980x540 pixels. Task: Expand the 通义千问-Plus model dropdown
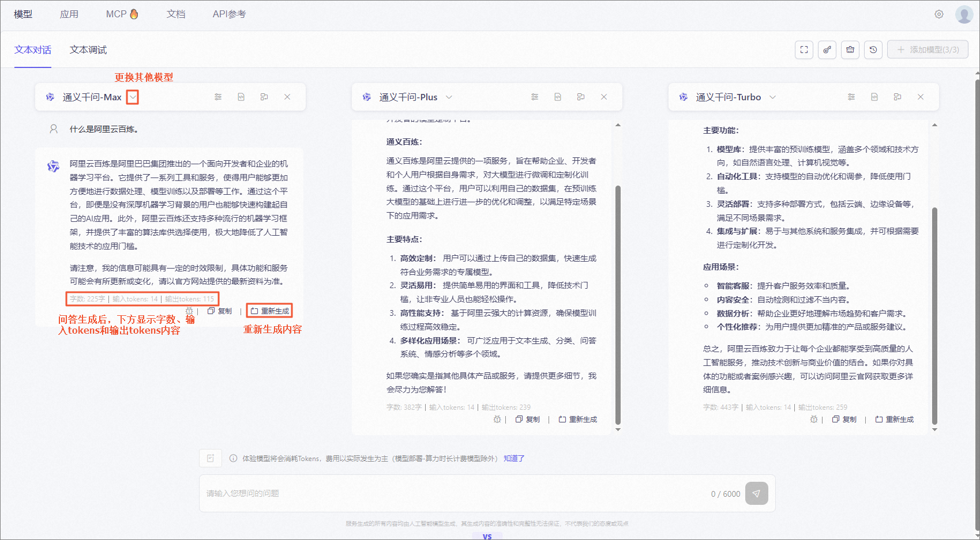coord(449,97)
